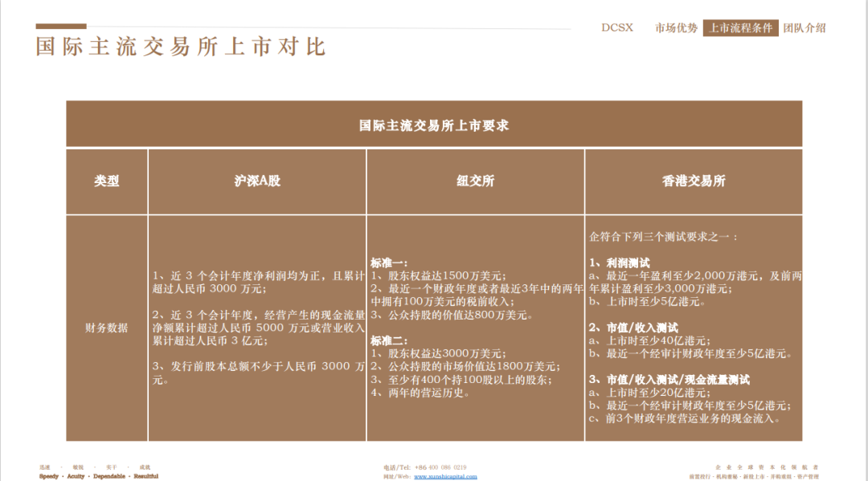Open the DCSX navigation tab
The height and width of the screenshot is (481, 868).
point(616,27)
